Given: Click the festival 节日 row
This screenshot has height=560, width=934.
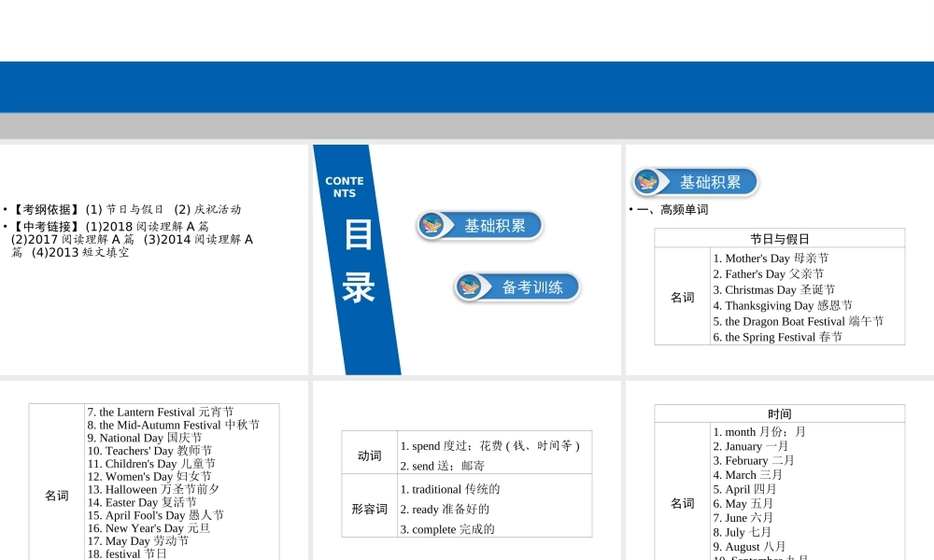Looking at the screenshot, I should [127, 553].
